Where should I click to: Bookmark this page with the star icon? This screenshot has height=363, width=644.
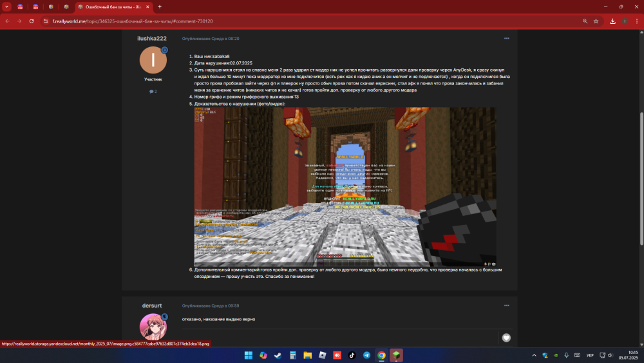click(596, 21)
